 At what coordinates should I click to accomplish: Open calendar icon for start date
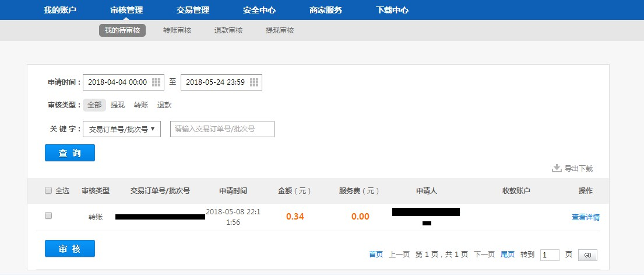pos(156,82)
